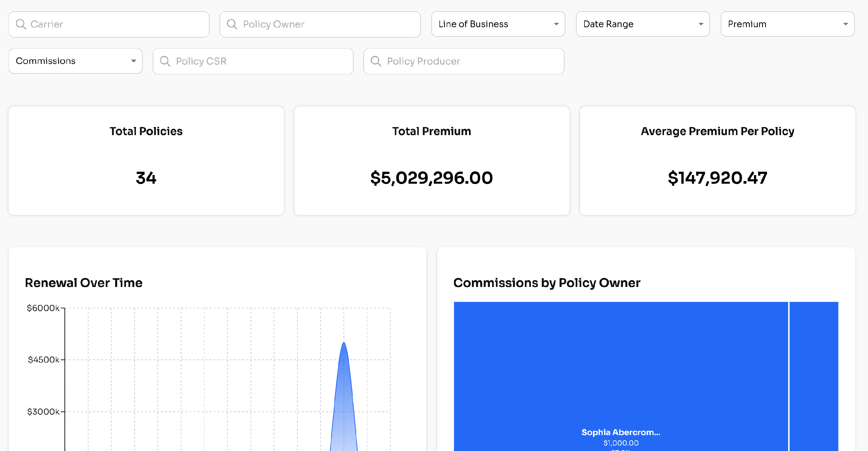868x451 pixels.
Task: Click the Policy CSR search icon
Action: (x=165, y=61)
